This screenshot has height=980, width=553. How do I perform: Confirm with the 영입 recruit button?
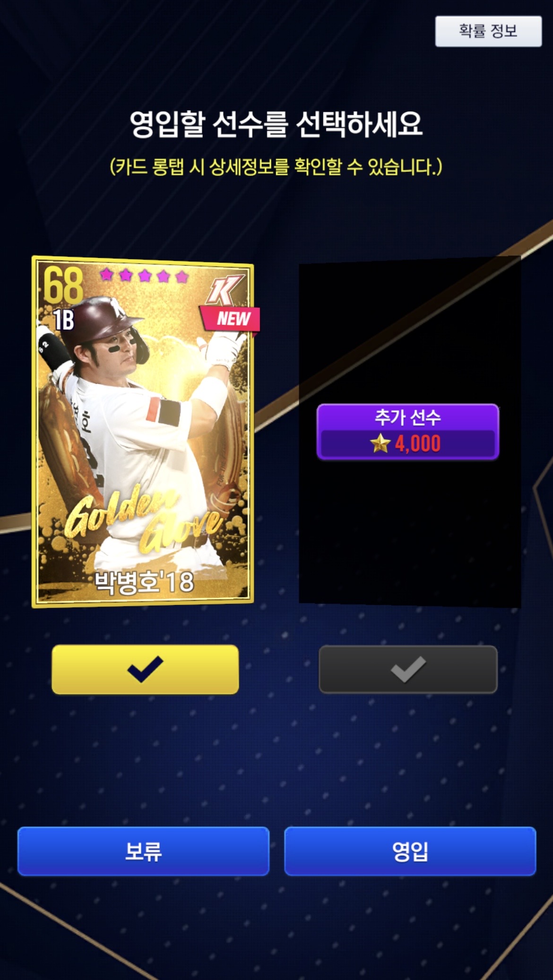410,851
